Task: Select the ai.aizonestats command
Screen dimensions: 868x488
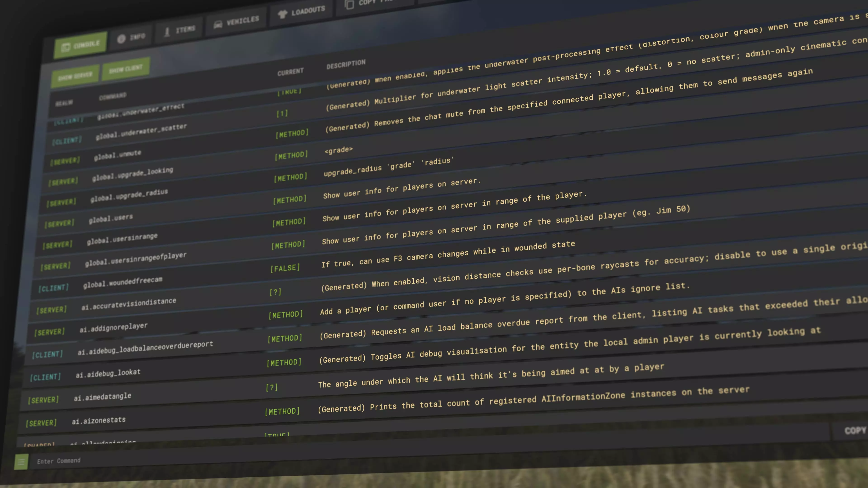Action: click(x=98, y=421)
